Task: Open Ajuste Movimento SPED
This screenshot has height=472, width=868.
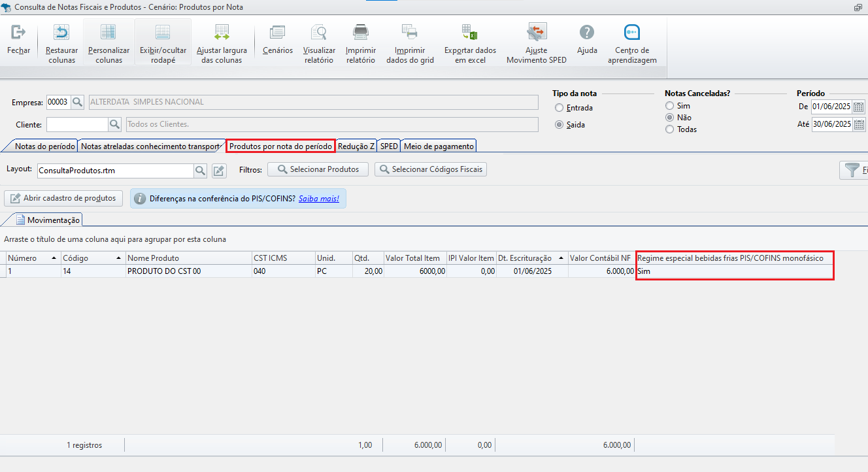Action: tap(537, 32)
